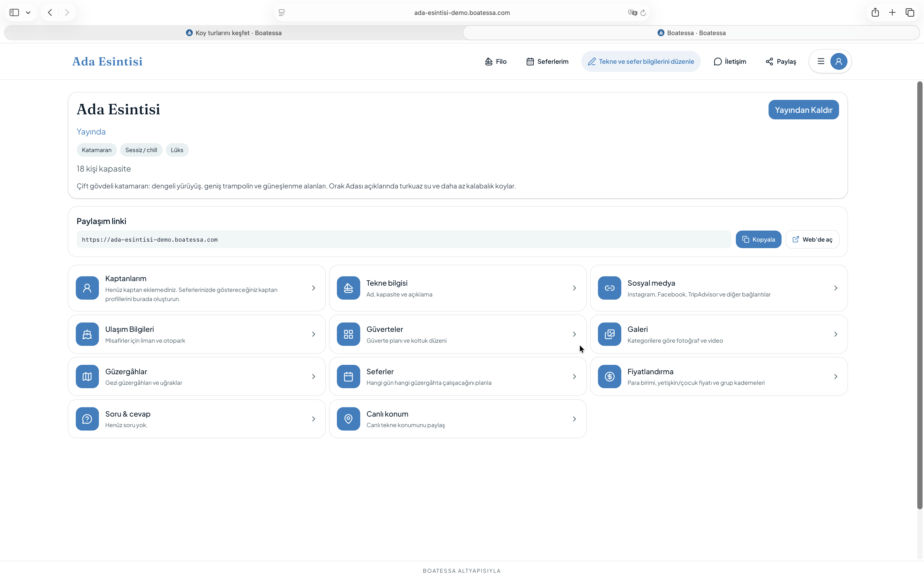Click the page vertical scrollbar

[x=919, y=295]
